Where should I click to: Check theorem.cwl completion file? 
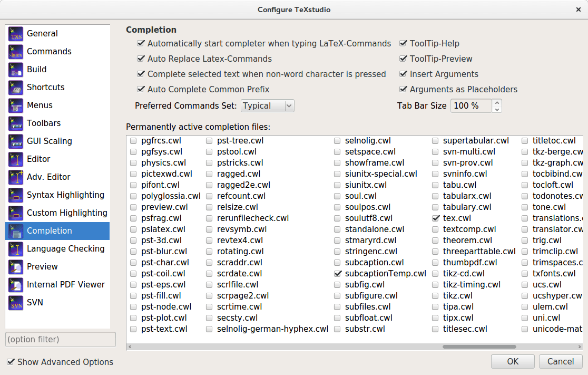click(435, 240)
